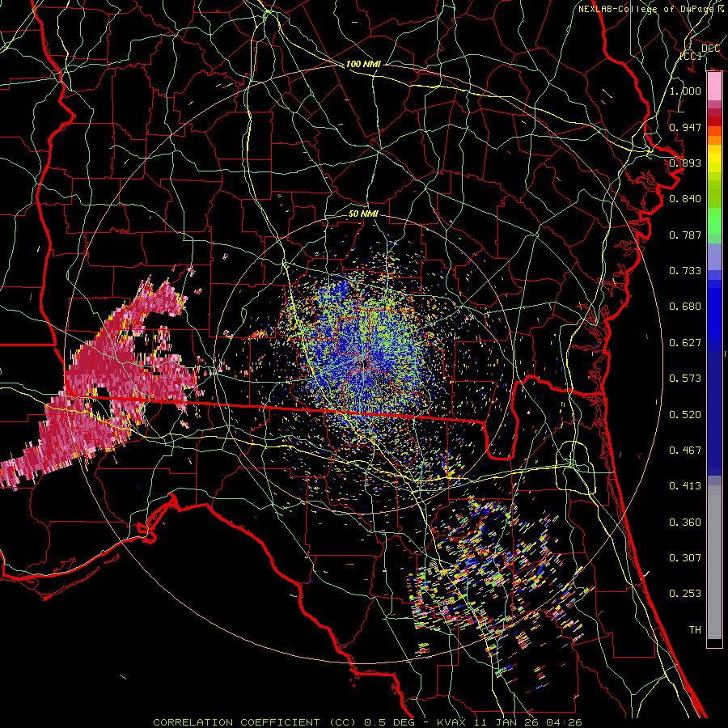The height and width of the screenshot is (728, 728).
Task: Click the 0.413 legend value
Action: click(x=685, y=486)
